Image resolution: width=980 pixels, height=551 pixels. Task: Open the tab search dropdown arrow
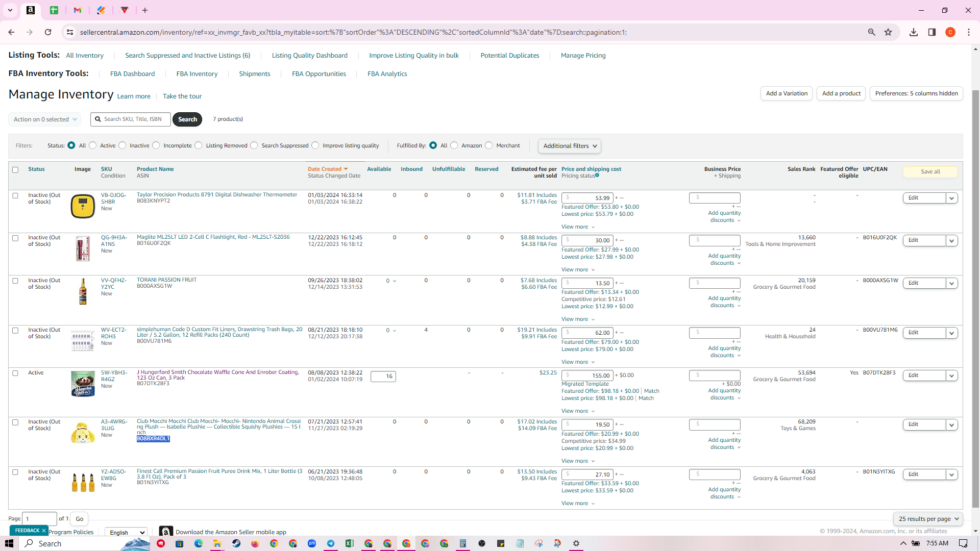tap(10, 10)
